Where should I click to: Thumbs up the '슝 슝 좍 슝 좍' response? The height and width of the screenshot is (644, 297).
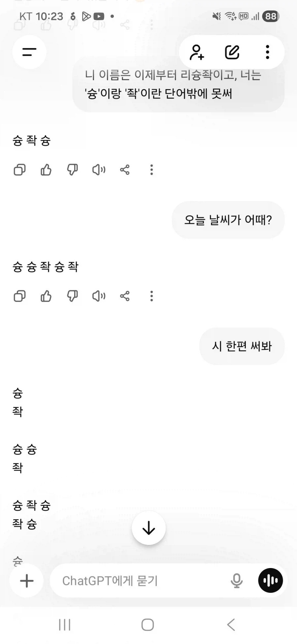pos(46,296)
